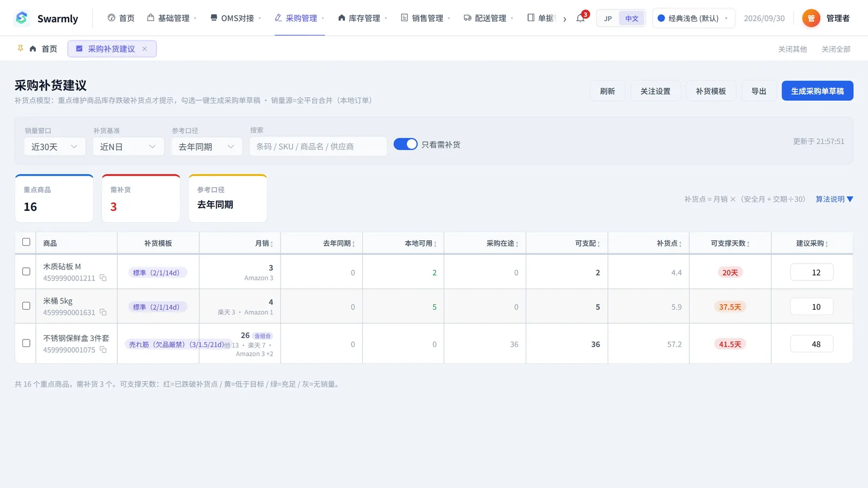Viewport: 868px width, 488px height.
Task: Switch language to JP
Action: pos(608,18)
